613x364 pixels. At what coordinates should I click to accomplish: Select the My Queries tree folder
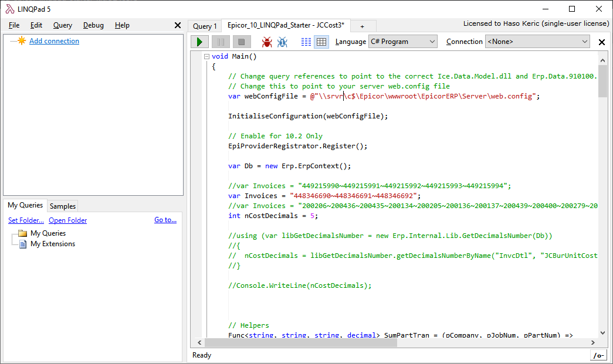coord(48,233)
